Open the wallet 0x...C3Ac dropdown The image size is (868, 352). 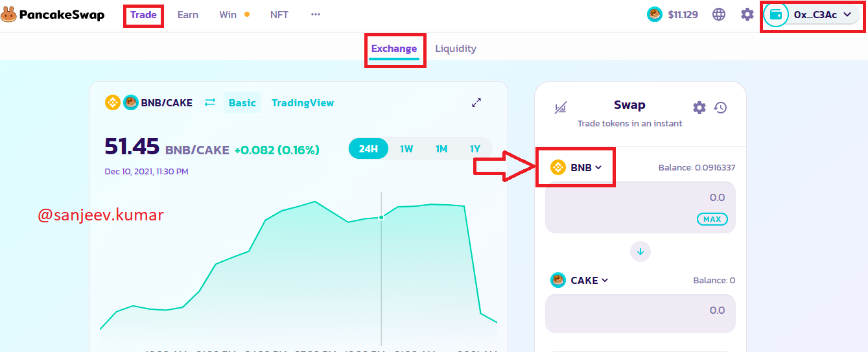pyautogui.click(x=812, y=14)
